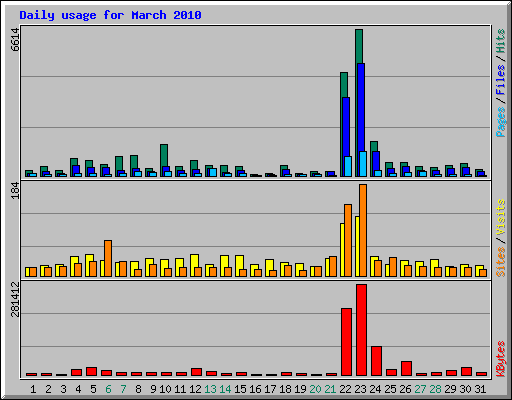Click the orange Visits bar for day 6
512x400 pixels.
[x=108, y=258]
